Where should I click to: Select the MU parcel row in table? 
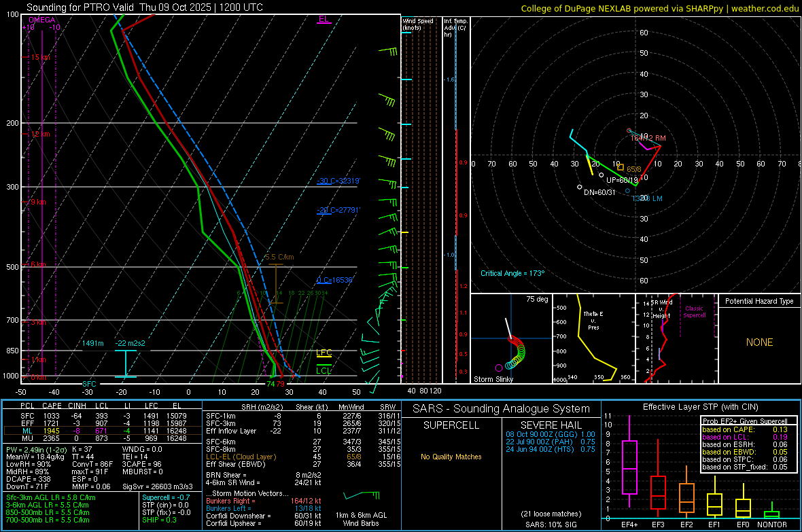(103, 438)
